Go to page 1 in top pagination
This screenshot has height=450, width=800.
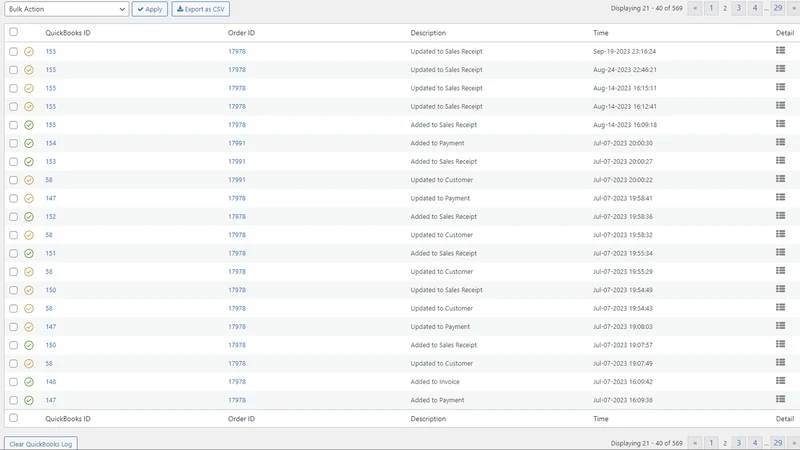(x=711, y=8)
